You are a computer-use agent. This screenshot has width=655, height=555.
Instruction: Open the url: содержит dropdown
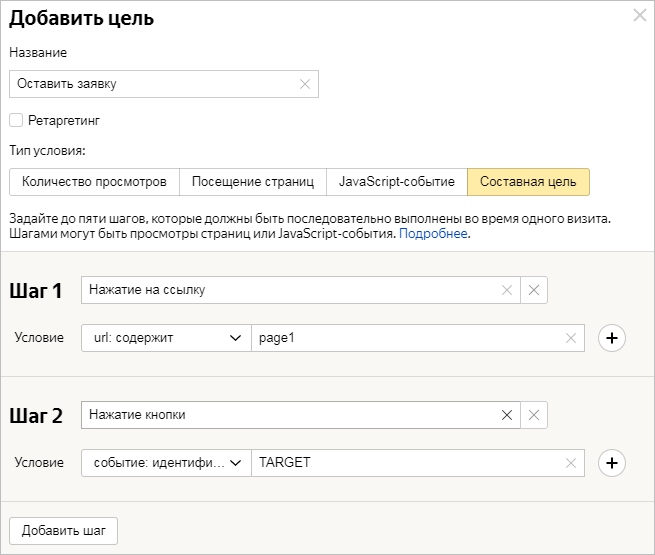pos(166,338)
